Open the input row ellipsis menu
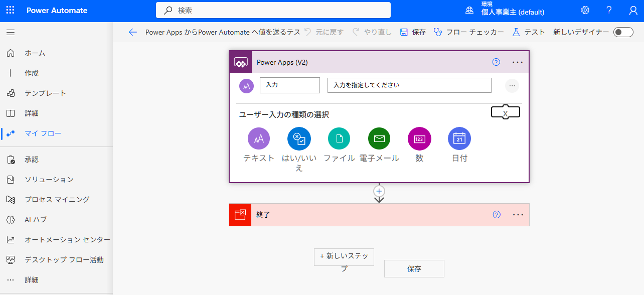644x295 pixels. [512, 86]
